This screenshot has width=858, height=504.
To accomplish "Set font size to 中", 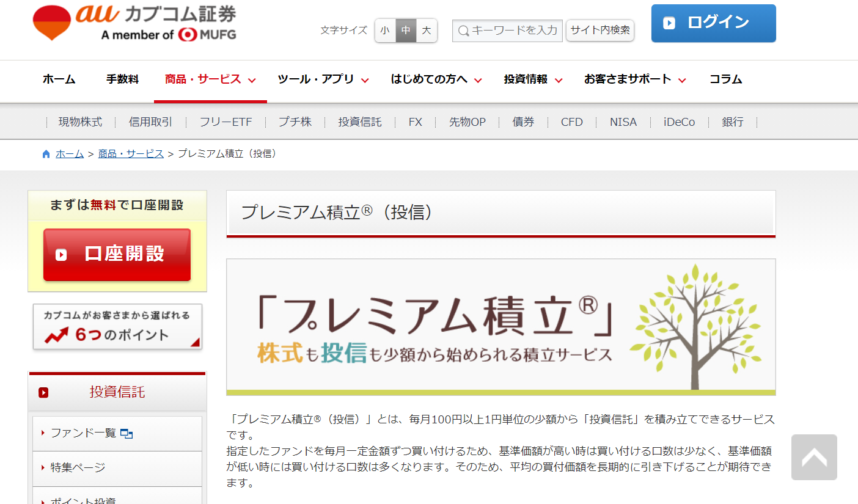I will pos(406,30).
